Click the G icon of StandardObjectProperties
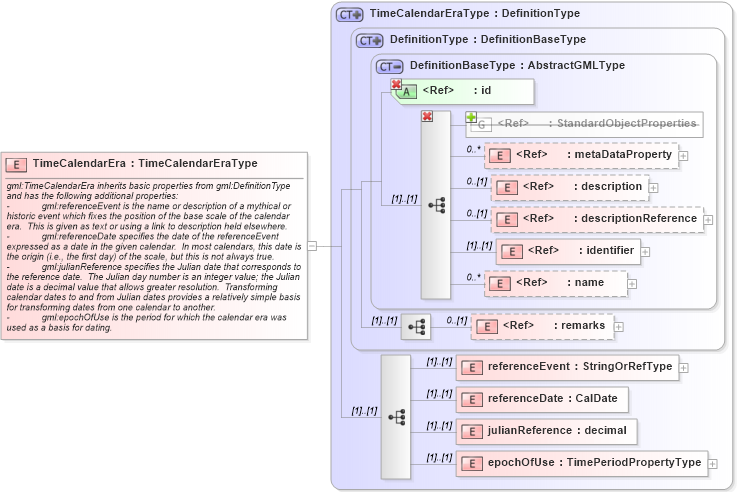 click(x=481, y=125)
